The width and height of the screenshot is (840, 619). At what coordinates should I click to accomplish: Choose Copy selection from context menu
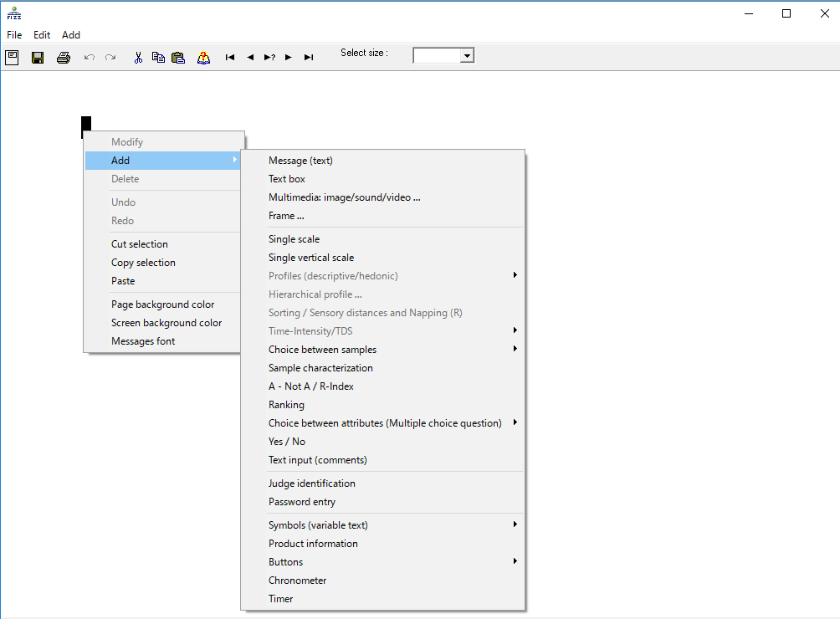(x=162, y=263)
